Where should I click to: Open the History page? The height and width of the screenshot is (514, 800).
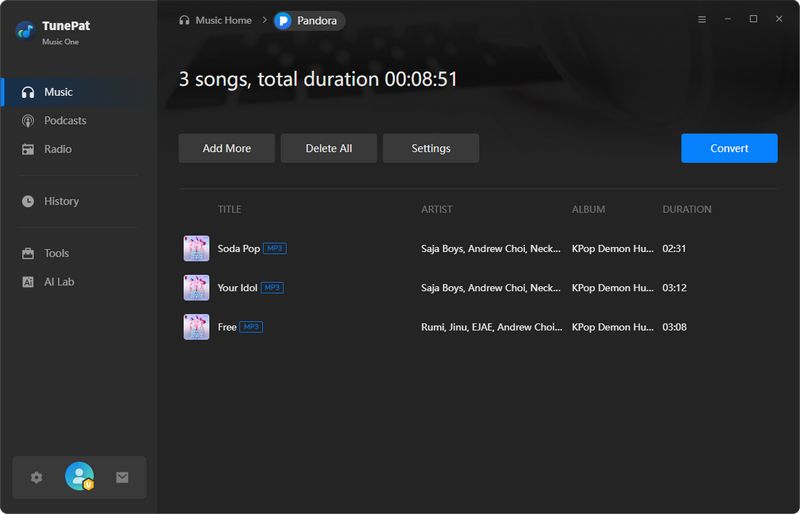coord(61,201)
